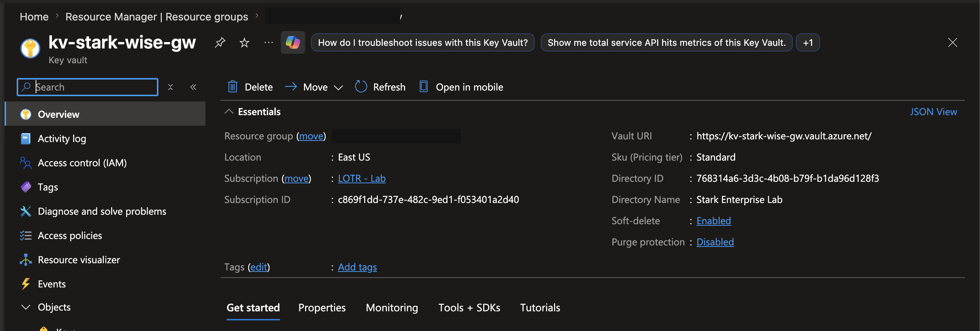Viewport: 980px width, 331px height.
Task: Click the Refresh circular arrow icon
Action: pyautogui.click(x=361, y=87)
